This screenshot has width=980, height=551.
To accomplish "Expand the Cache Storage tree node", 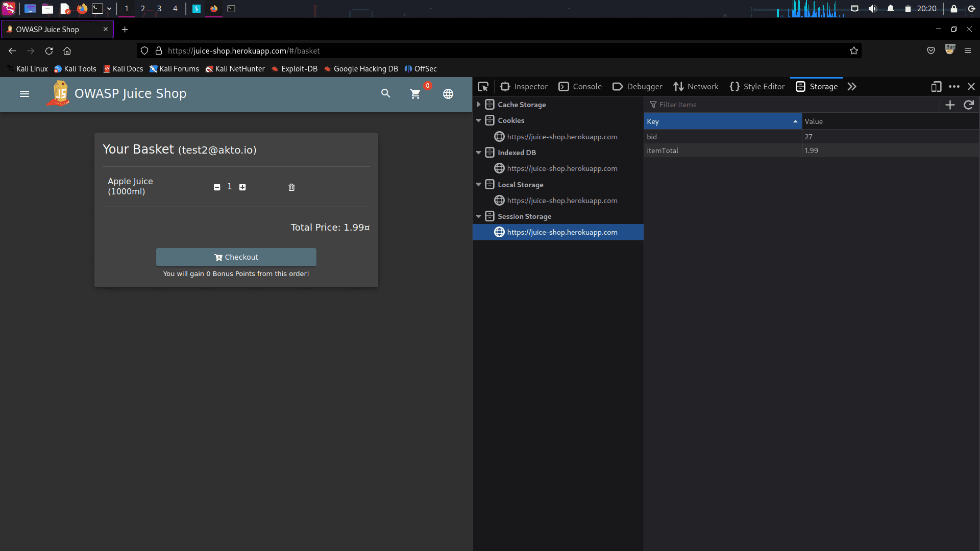I will click(x=479, y=105).
